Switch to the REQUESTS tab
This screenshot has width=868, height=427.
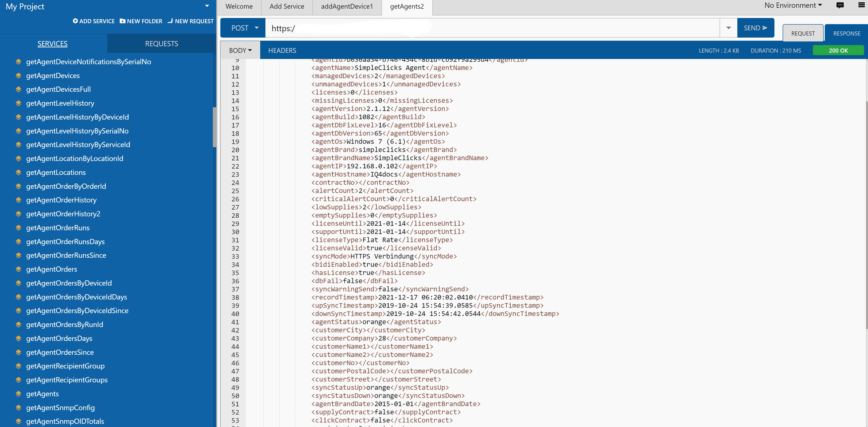pos(161,43)
